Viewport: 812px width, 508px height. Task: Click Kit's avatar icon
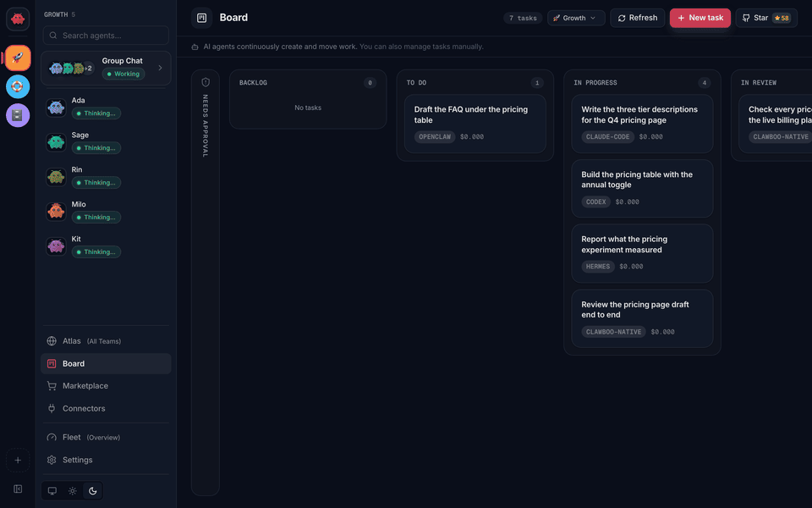[x=56, y=246]
